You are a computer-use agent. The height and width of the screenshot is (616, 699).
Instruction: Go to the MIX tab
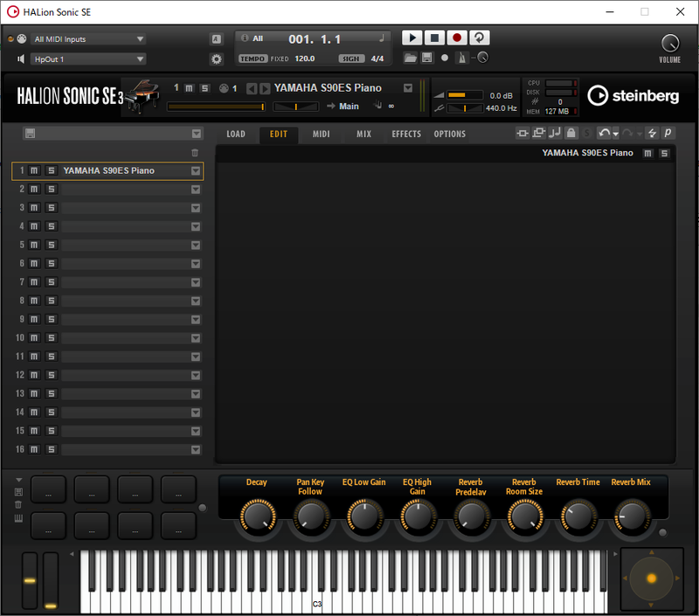pos(363,135)
